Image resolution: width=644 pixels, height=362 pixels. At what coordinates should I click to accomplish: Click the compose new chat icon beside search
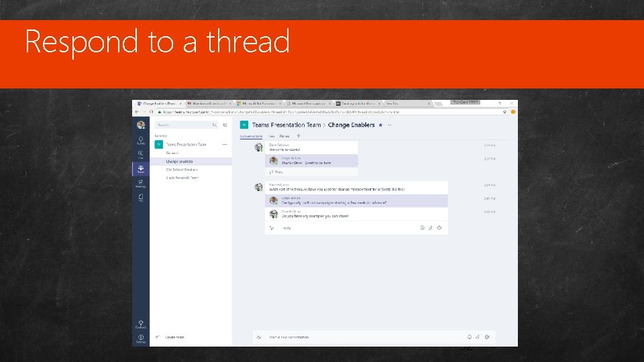[x=225, y=125]
